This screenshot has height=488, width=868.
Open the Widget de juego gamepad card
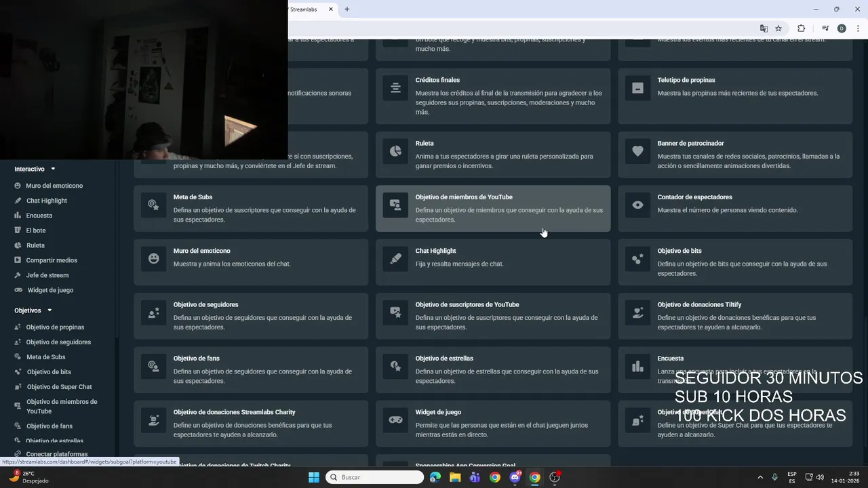click(493, 423)
